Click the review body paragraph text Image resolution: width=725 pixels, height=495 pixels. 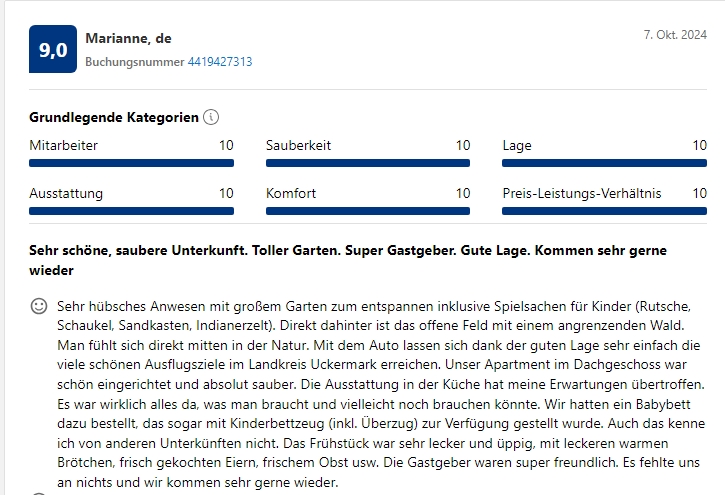(381, 394)
